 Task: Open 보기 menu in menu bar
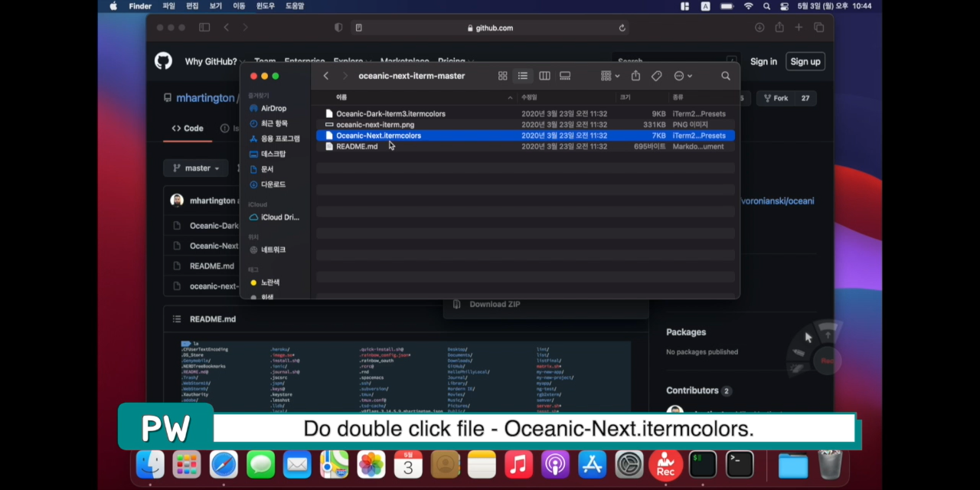[216, 6]
